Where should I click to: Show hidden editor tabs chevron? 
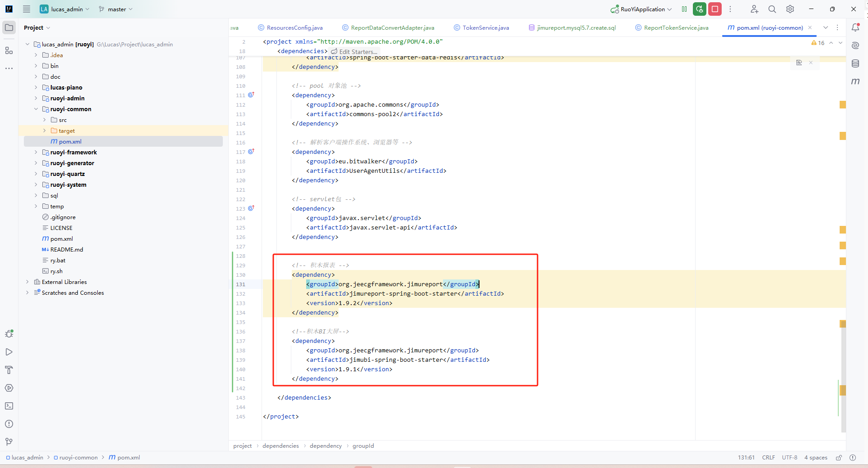click(x=826, y=27)
